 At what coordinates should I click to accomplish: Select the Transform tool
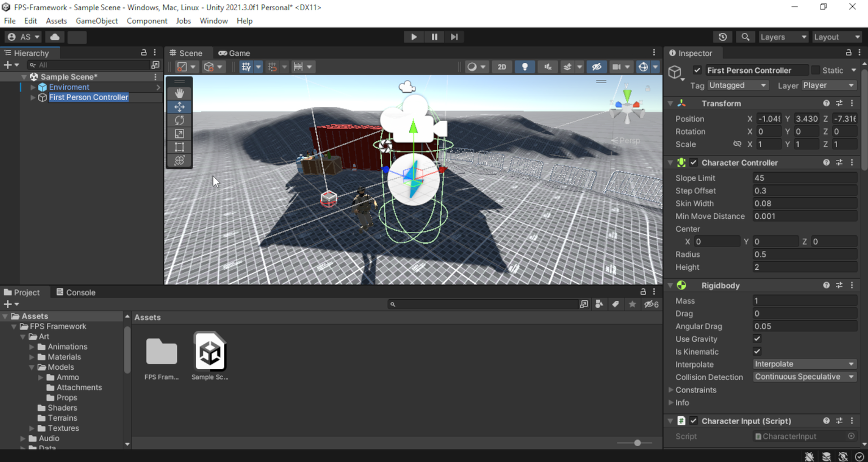coord(179,161)
